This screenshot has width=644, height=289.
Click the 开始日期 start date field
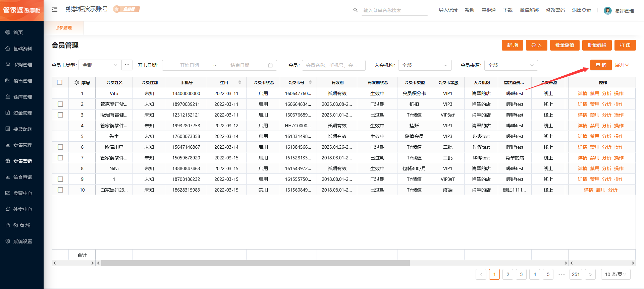[190, 65]
